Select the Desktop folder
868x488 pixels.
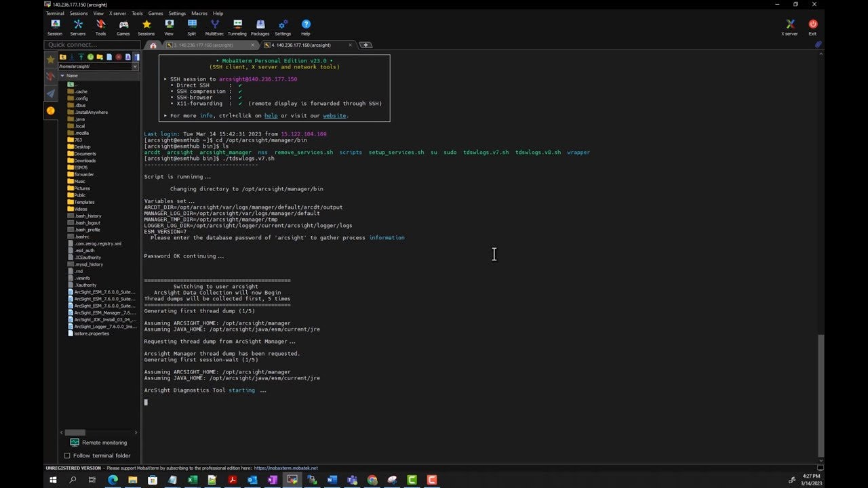coord(82,146)
